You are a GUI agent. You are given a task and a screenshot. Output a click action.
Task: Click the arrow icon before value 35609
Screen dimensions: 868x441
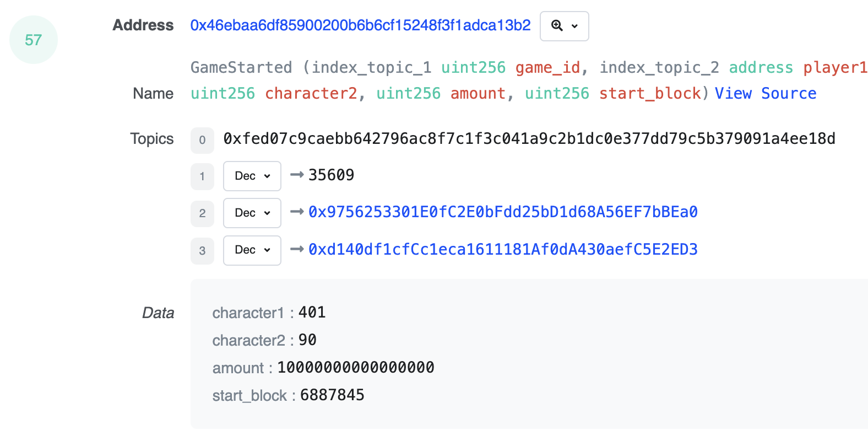(x=297, y=175)
